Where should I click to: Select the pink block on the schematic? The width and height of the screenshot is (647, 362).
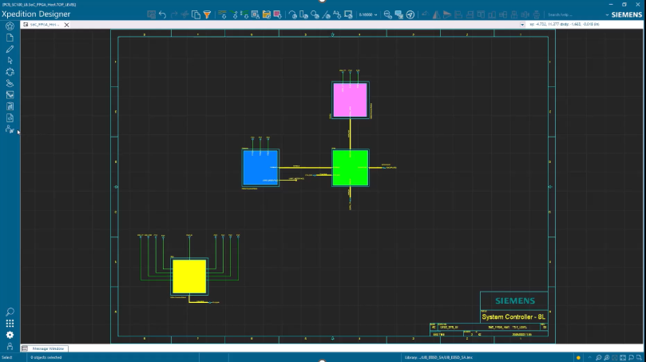click(350, 100)
